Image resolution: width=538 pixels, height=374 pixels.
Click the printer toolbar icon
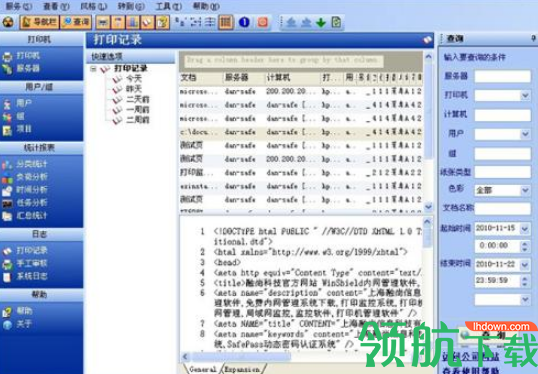[x=103, y=23]
